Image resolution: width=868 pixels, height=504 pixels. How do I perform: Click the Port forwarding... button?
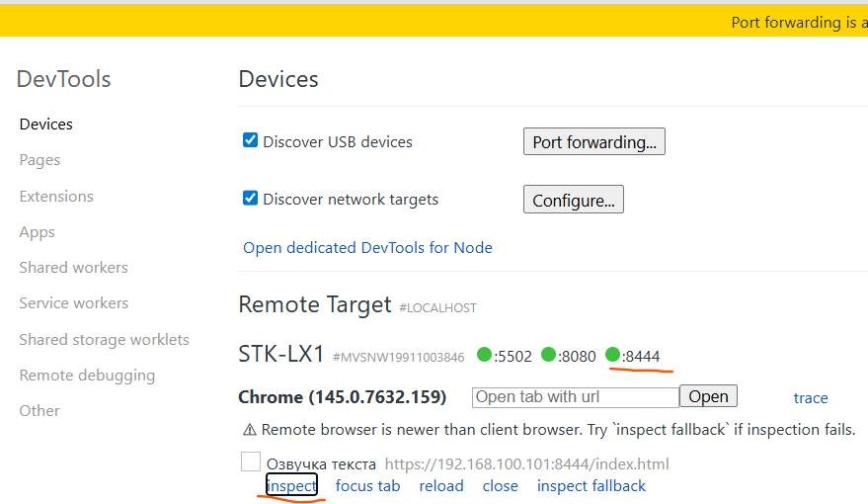pos(593,142)
